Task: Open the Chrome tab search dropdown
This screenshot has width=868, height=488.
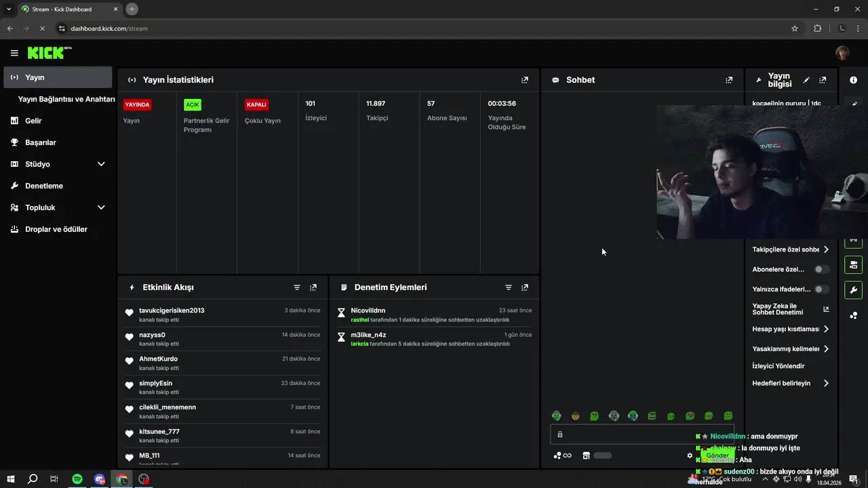Action: (x=9, y=9)
